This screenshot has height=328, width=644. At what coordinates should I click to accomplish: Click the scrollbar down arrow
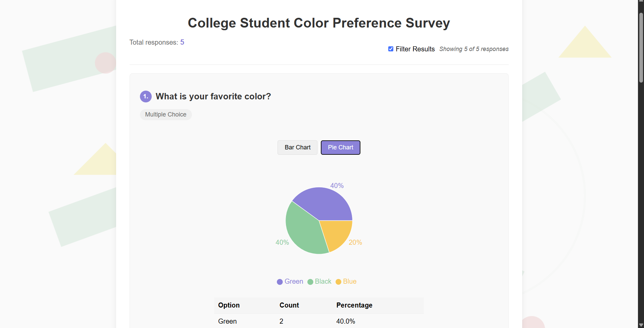pos(641,325)
